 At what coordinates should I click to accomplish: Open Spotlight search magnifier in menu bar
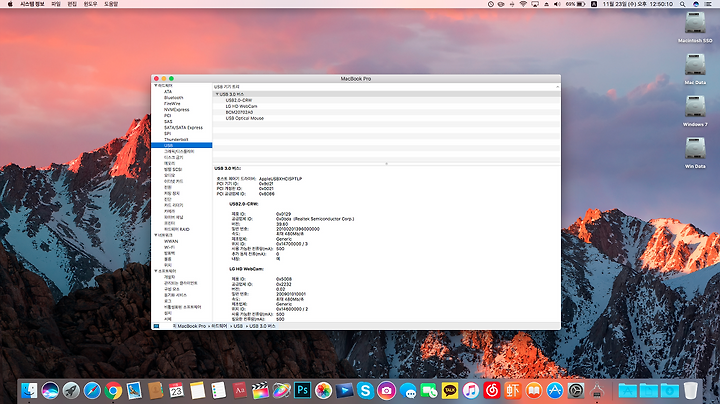683,4
